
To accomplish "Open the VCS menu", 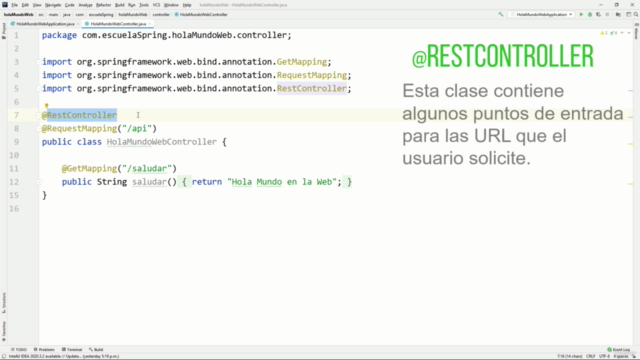I will click(x=156, y=5).
